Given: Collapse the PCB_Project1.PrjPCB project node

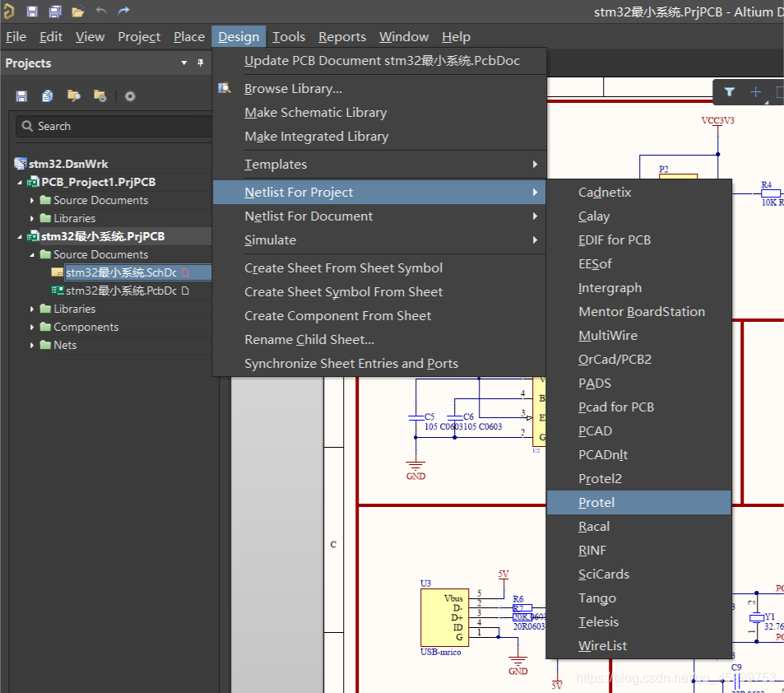Looking at the screenshot, I should [x=21, y=182].
